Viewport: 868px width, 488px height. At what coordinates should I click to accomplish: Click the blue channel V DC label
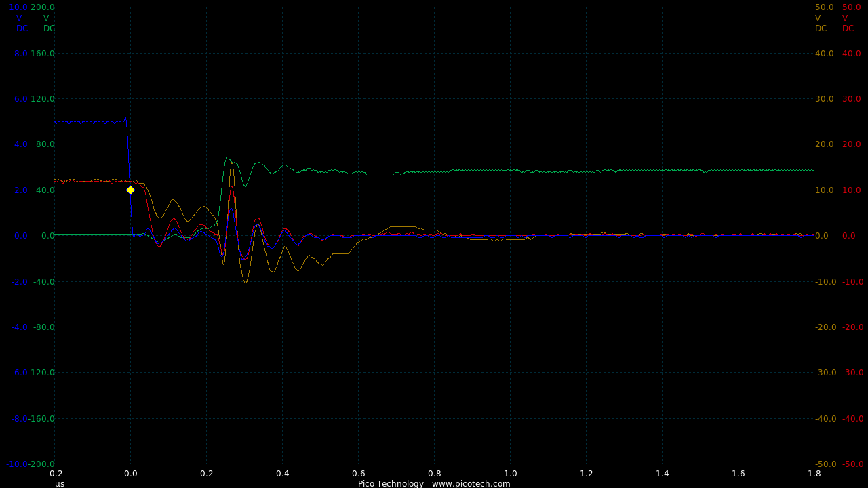click(x=22, y=23)
